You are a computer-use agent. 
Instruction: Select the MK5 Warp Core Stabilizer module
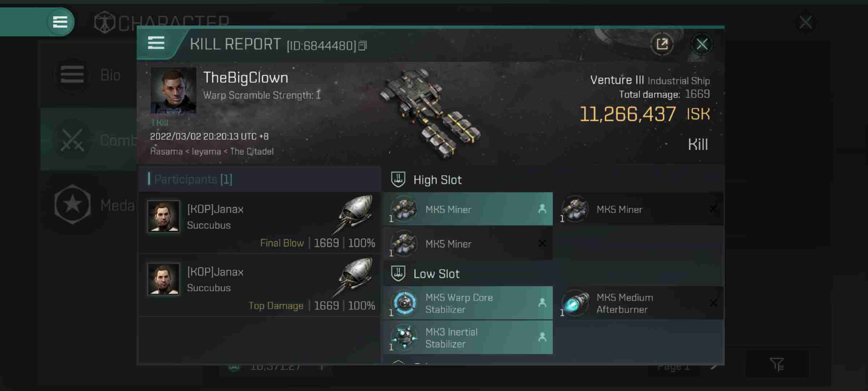click(x=468, y=303)
